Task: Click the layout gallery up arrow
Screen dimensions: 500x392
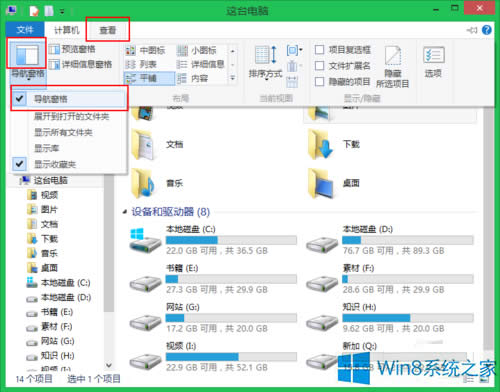Action: pyautogui.click(x=233, y=51)
